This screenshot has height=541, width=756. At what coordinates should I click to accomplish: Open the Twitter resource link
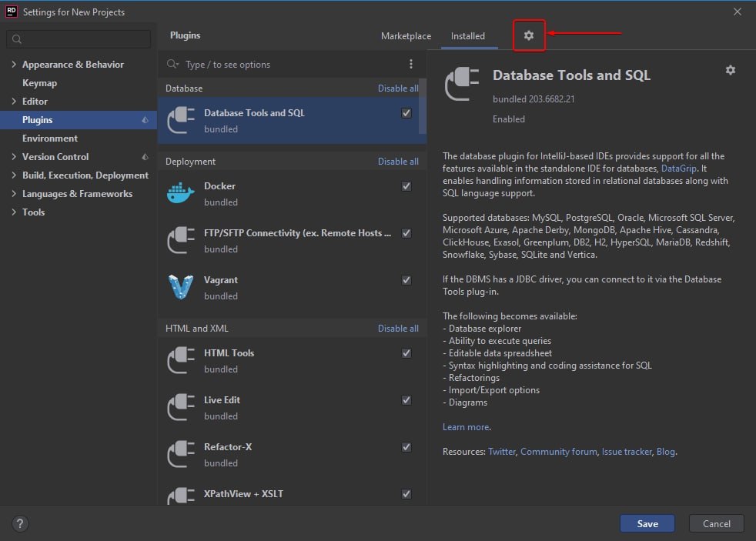[x=501, y=452]
